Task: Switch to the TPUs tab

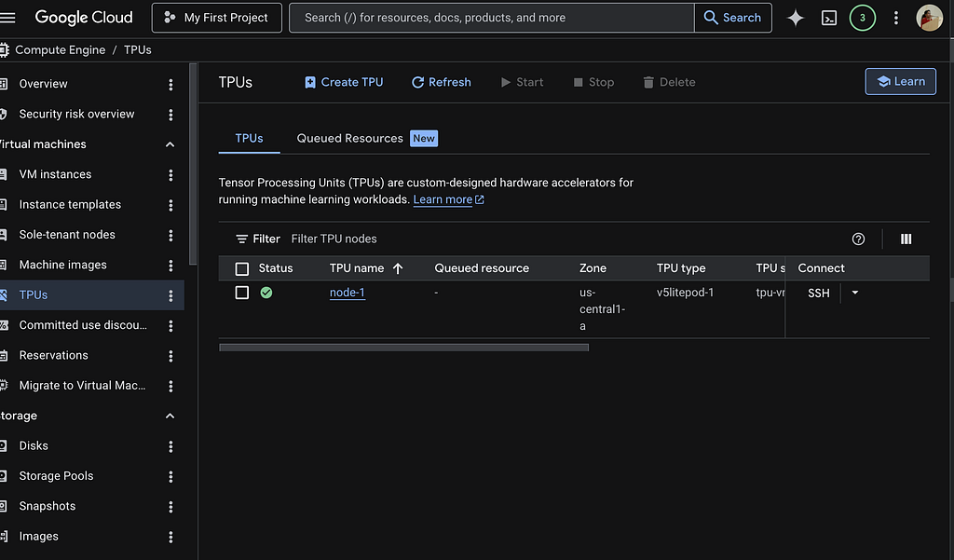Action: tap(250, 138)
